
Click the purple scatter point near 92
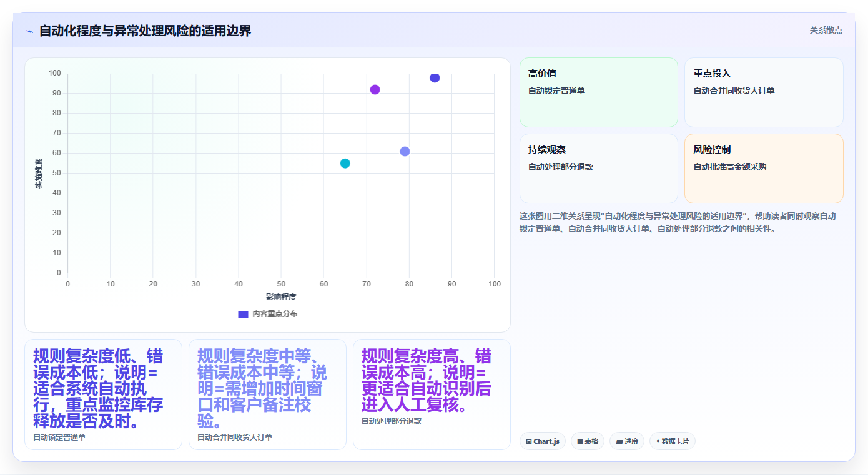tap(375, 89)
